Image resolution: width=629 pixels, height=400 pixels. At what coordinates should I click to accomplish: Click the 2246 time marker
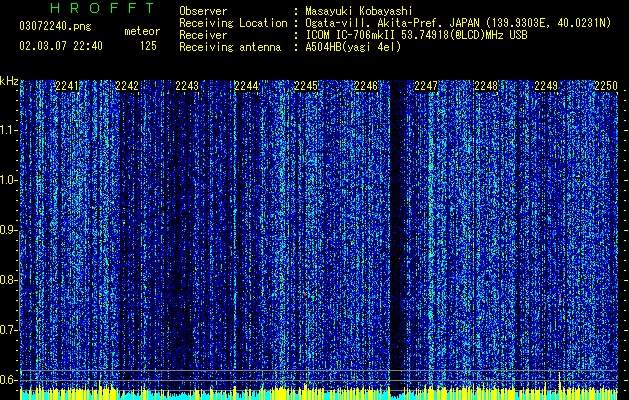click(366, 85)
